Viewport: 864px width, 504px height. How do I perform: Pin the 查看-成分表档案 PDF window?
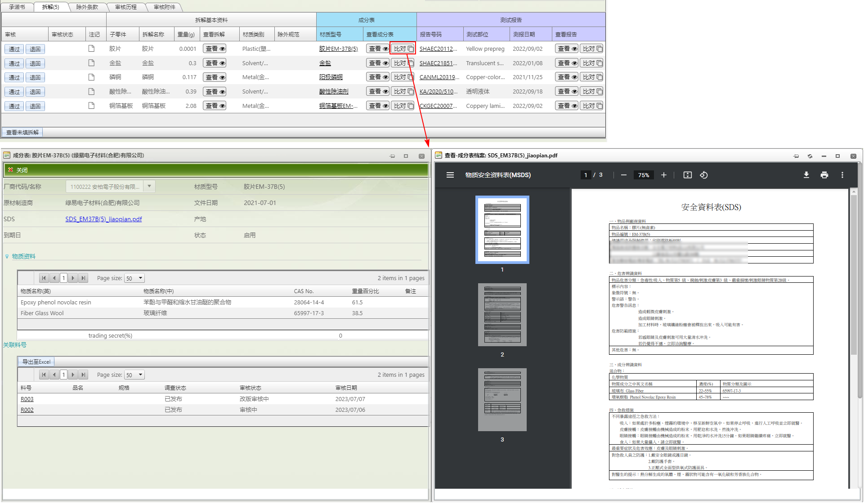[x=796, y=156]
